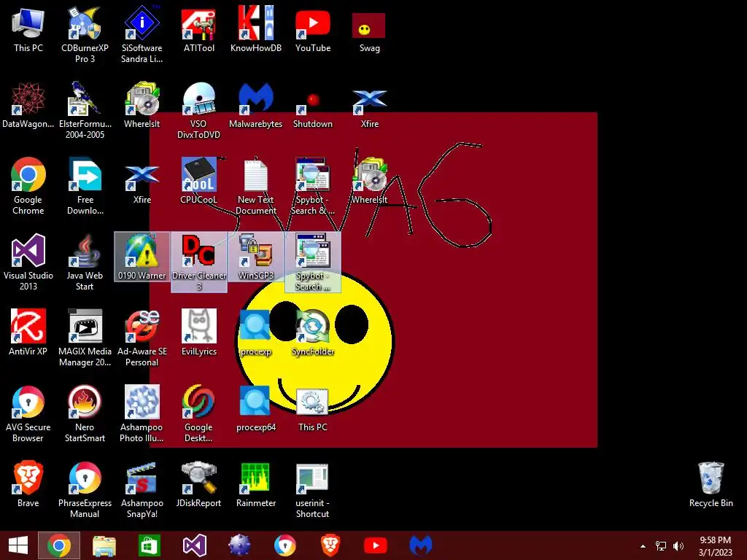Show hidden system tray icons
The height and width of the screenshot is (560, 747).
tap(643, 546)
